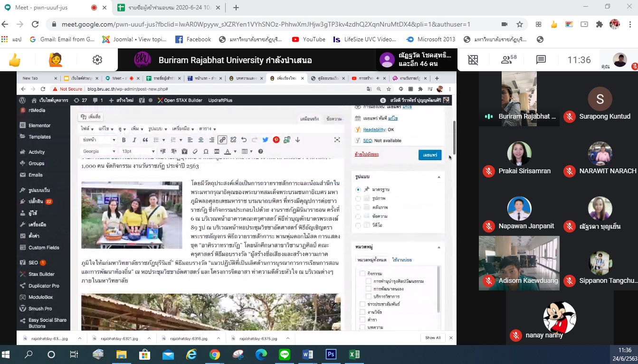Image resolution: width=638 pixels, height=364 pixels.
Task: Open Photoshop from the Windows taskbar
Action: tap(331, 355)
